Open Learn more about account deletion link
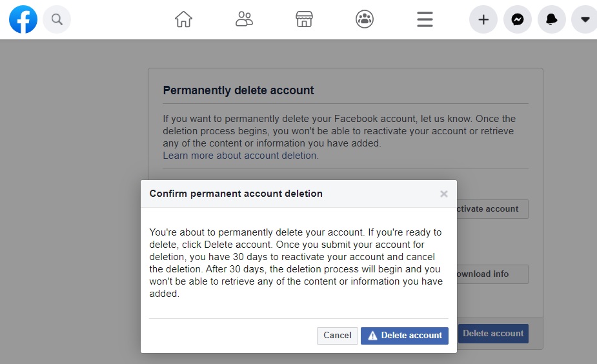 (241, 156)
